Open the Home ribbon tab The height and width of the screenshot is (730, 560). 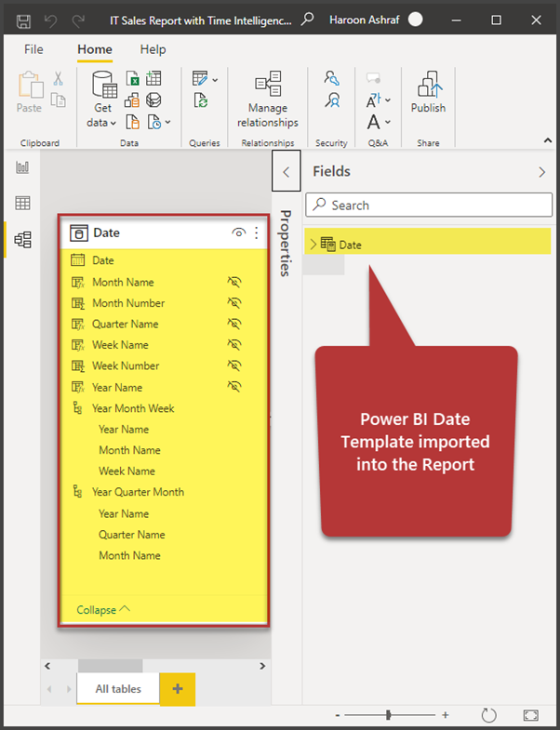pyautogui.click(x=95, y=49)
